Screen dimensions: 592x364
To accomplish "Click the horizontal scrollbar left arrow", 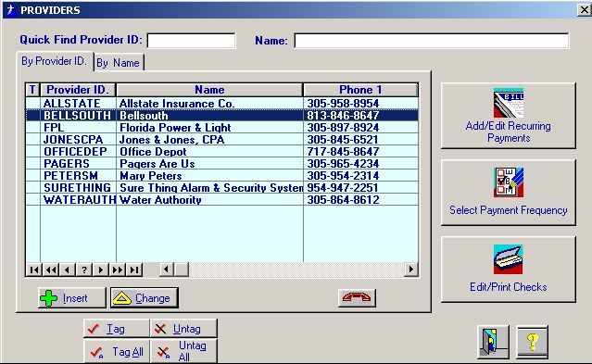I will (167, 270).
